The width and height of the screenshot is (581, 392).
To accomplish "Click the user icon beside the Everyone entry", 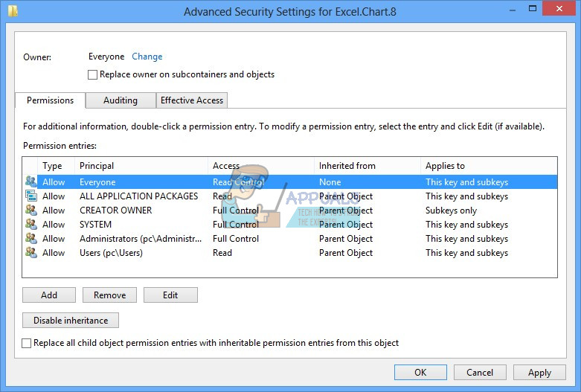I will pos(31,182).
